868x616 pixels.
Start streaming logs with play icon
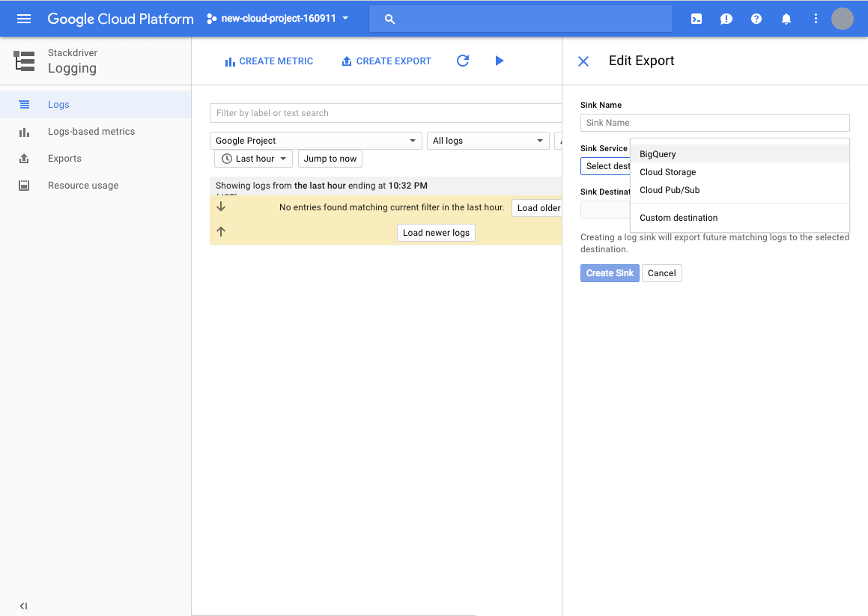tap(499, 61)
